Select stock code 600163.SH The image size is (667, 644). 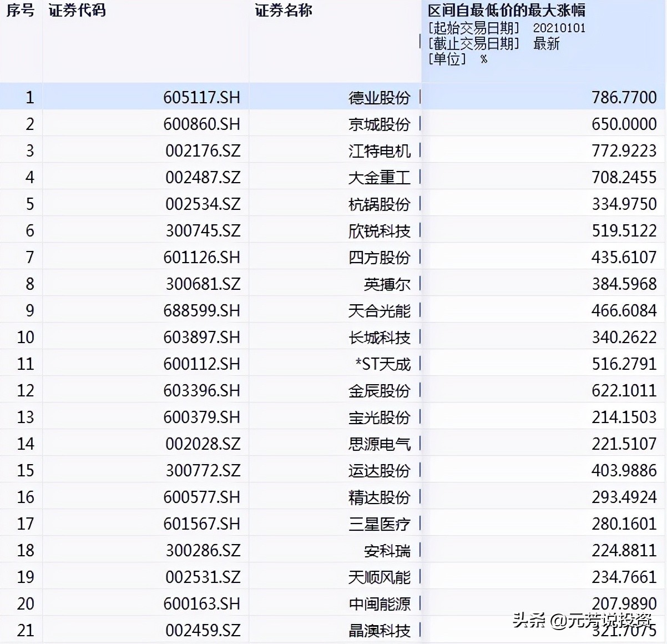[201, 604]
